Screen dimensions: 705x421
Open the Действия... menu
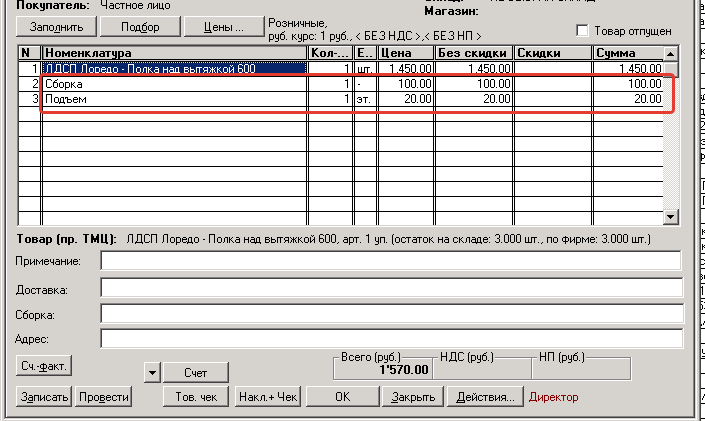pos(485,397)
